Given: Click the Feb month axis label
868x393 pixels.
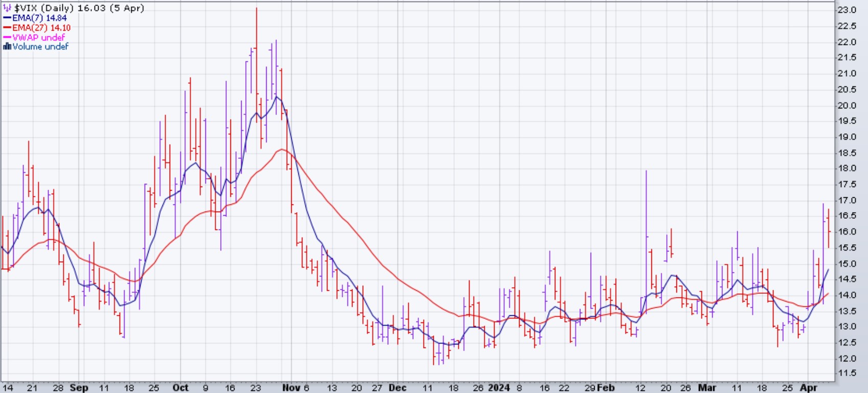Looking at the screenshot, I should point(606,387).
